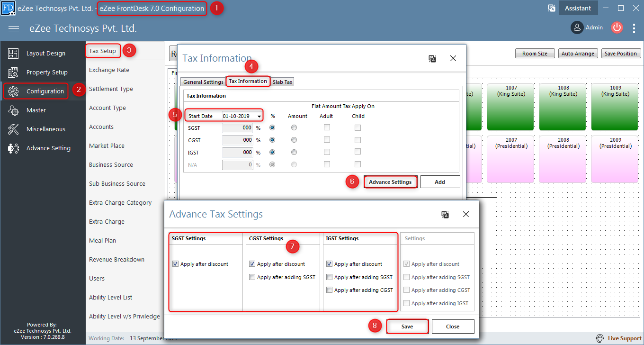Click the Layout Design sidebar icon

tap(13, 54)
